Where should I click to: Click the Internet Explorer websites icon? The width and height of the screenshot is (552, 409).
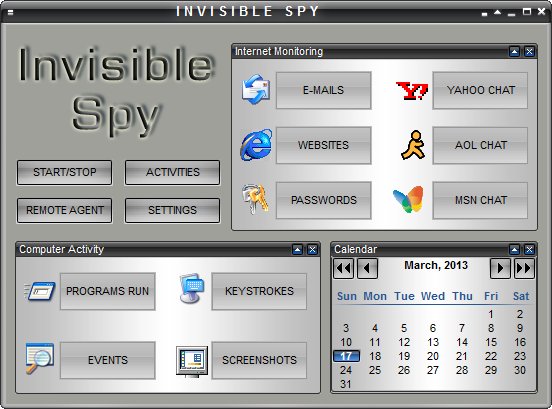coord(256,145)
